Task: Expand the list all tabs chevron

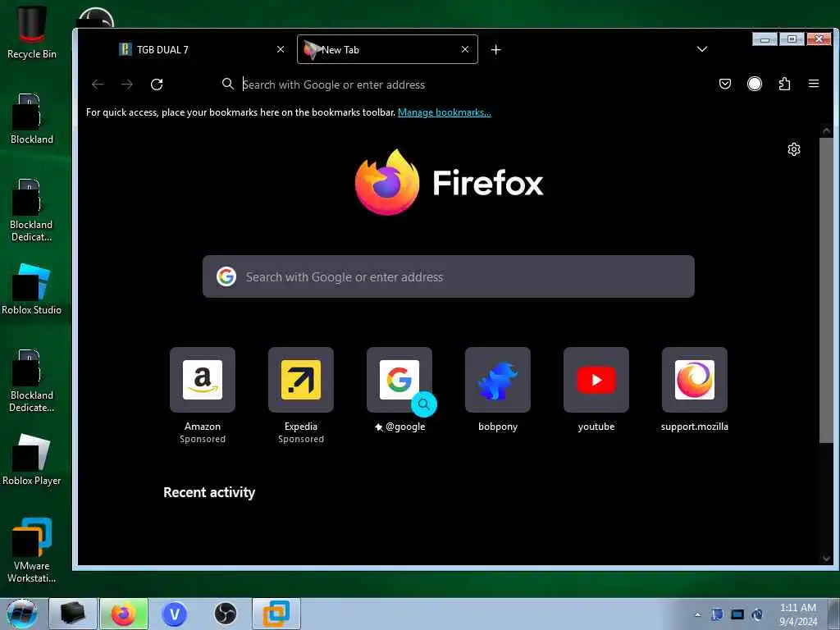Action: [x=702, y=49]
